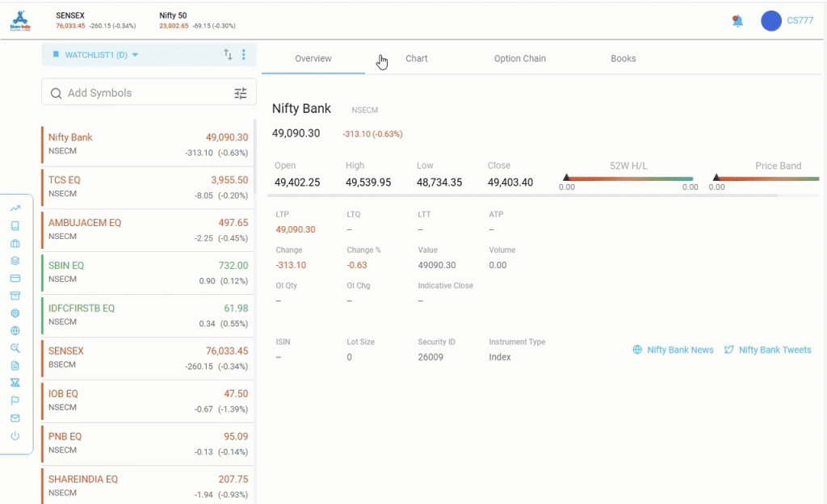Click the Change % value -0.63

(x=356, y=265)
